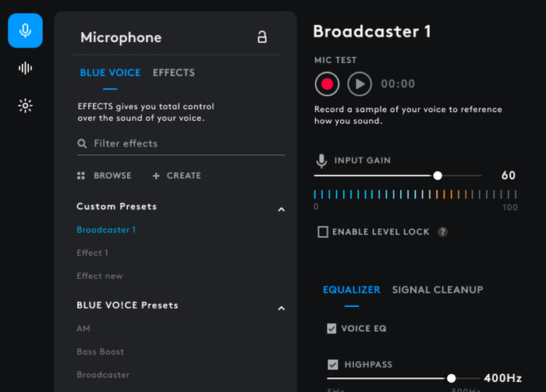Click the input level meter bars
546x392 pixels.
click(x=415, y=194)
